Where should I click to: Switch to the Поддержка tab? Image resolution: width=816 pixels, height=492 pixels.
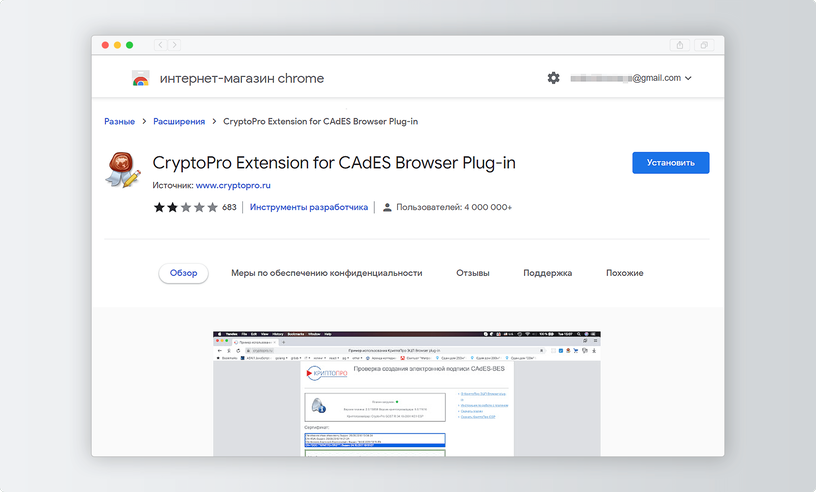[x=547, y=273]
